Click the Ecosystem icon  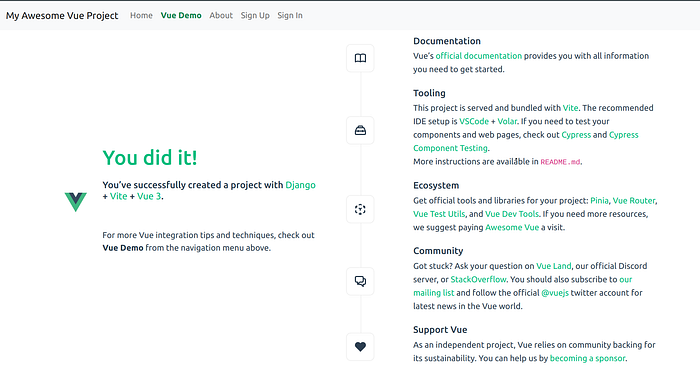tap(360, 209)
